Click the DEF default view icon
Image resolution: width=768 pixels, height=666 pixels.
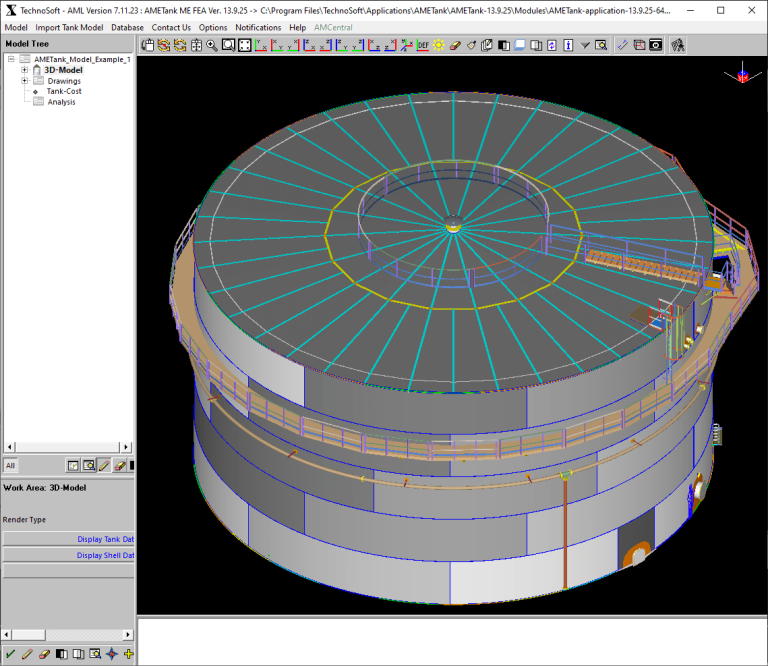423,46
